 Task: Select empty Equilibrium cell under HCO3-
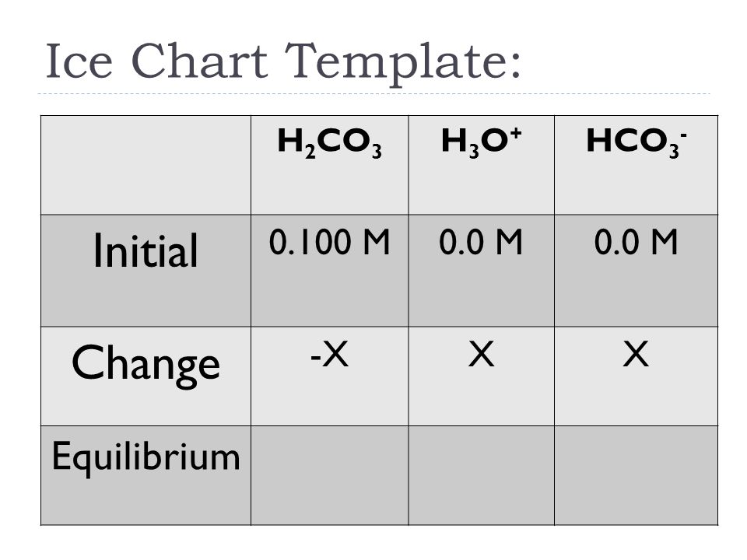(636, 475)
